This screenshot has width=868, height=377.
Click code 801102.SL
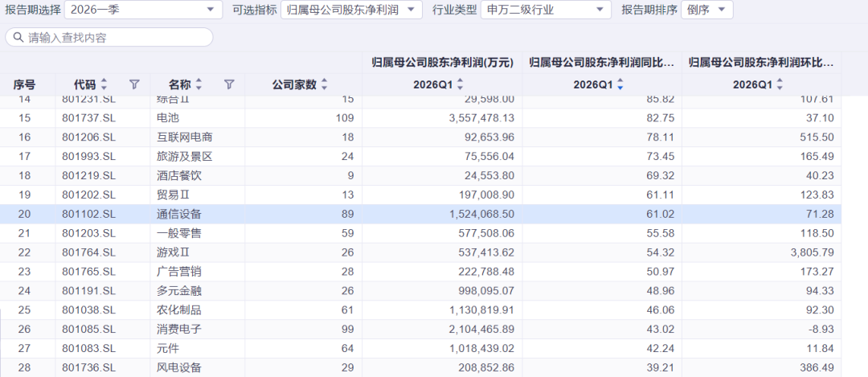tap(89, 215)
